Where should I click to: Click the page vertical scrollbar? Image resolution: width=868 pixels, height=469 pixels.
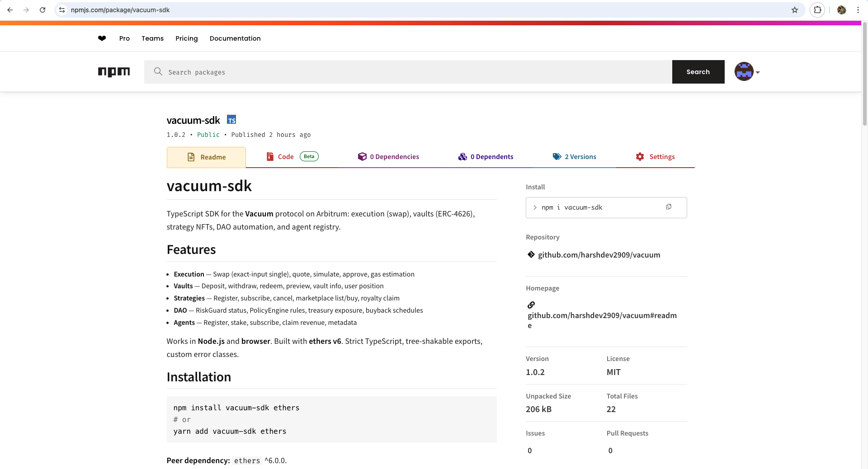[x=864, y=72]
